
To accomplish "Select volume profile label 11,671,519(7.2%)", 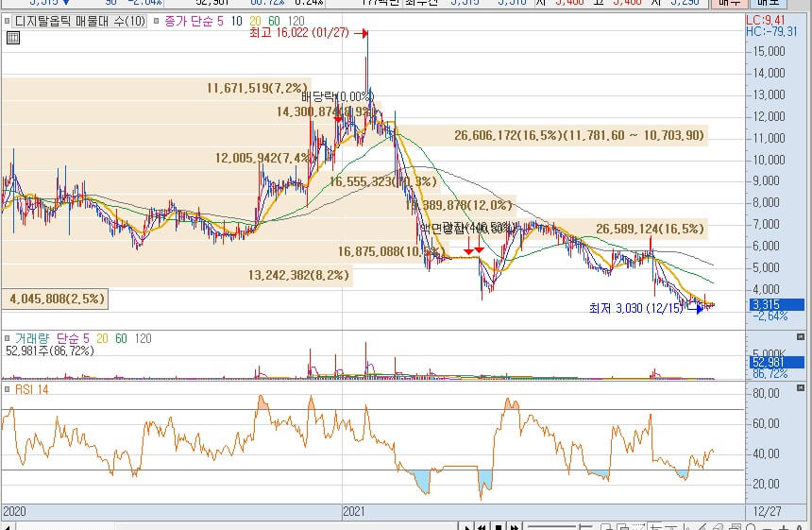I will (258, 88).
